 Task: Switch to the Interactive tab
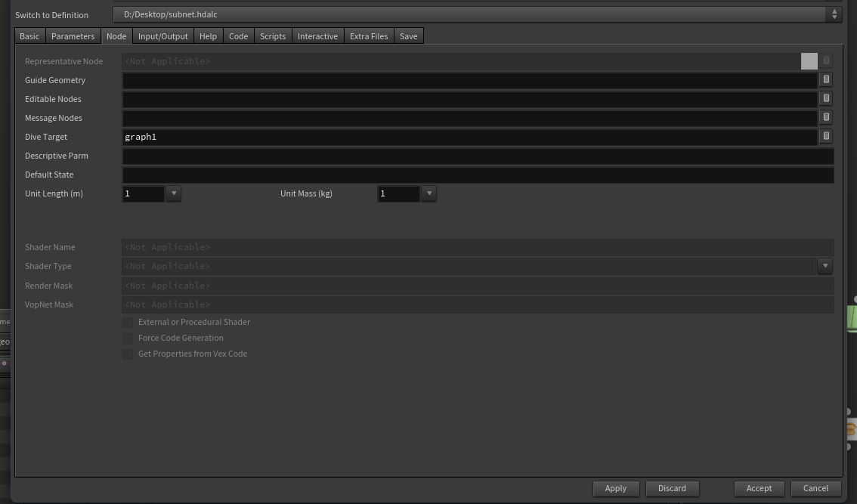tap(317, 36)
